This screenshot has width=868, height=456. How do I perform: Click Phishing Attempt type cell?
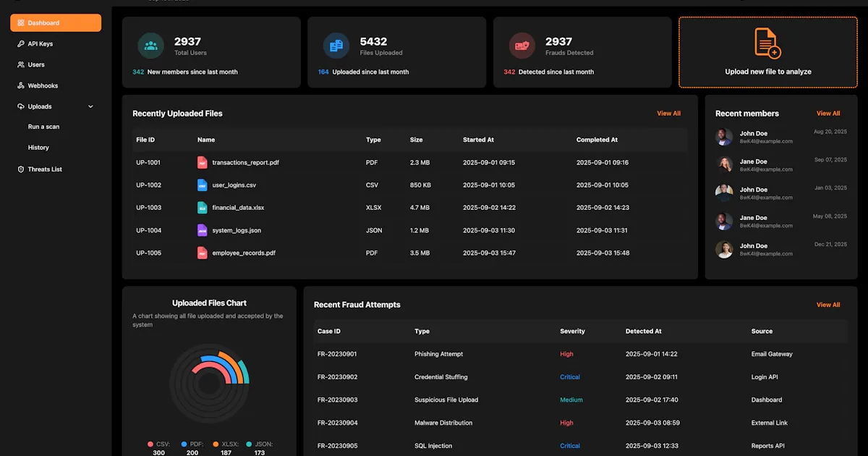438,354
